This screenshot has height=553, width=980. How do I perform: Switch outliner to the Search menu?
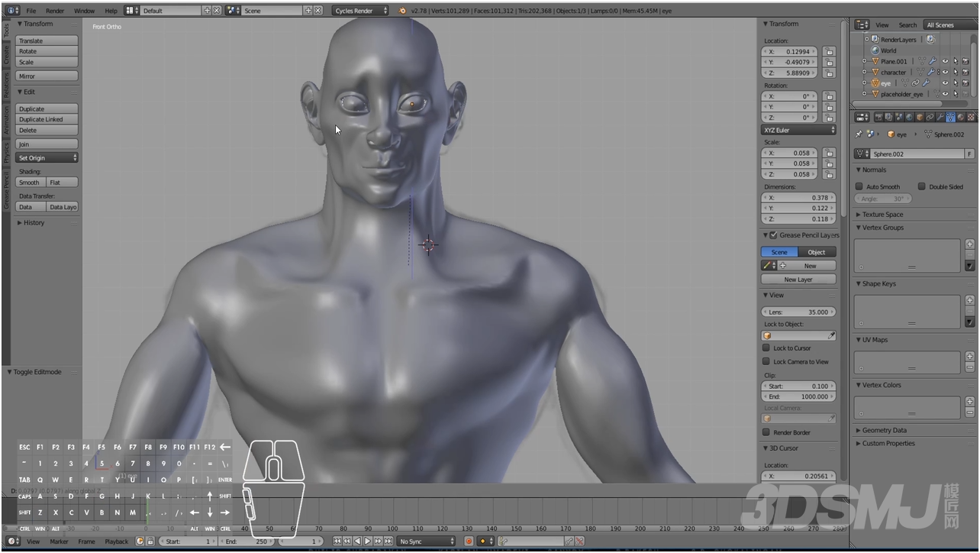(907, 25)
